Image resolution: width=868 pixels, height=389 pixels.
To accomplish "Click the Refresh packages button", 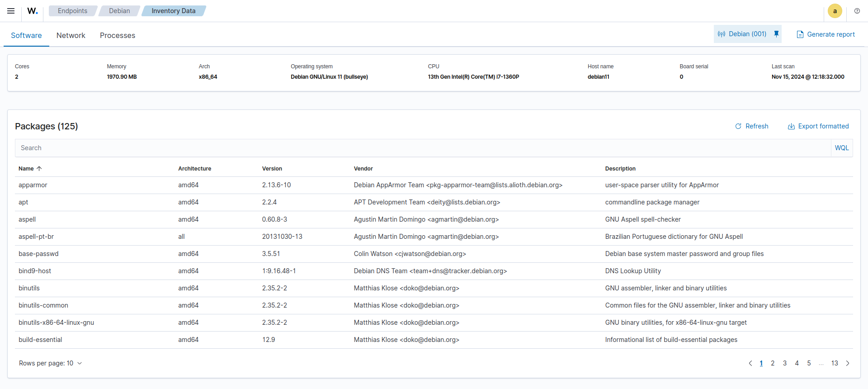I will coord(751,126).
